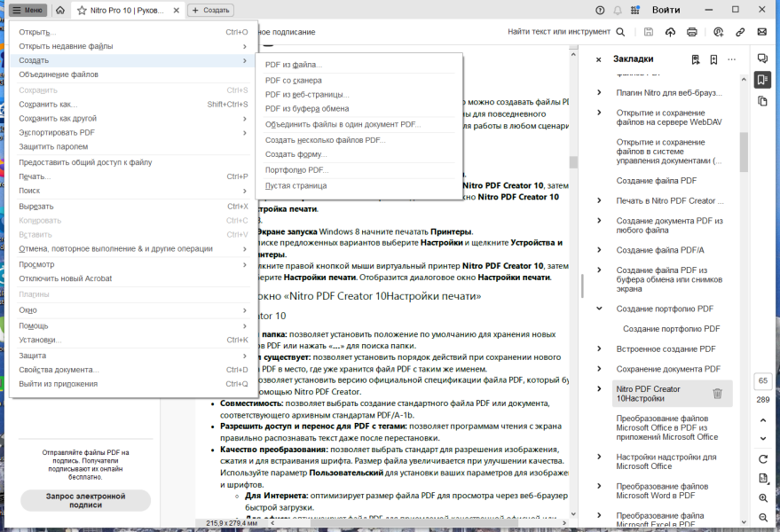Screen dimensions: 780x532
Task: Open the comments panel icon in the right rail
Action: pos(762,59)
